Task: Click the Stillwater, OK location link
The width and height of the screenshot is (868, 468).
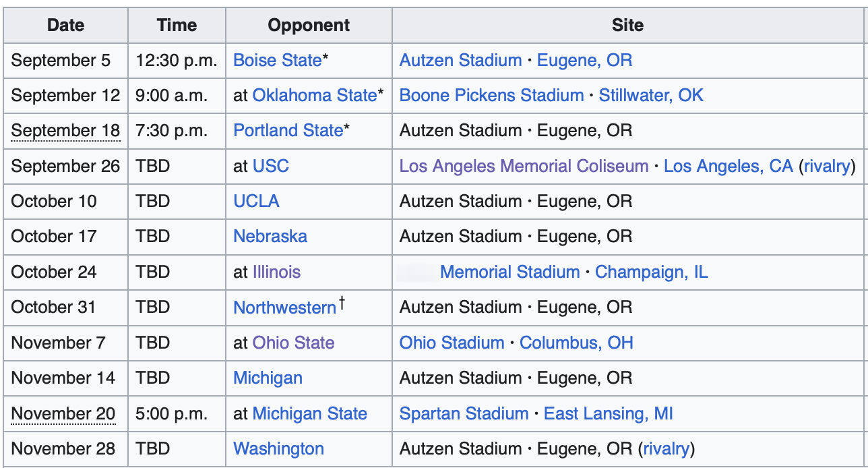Action: coord(651,95)
